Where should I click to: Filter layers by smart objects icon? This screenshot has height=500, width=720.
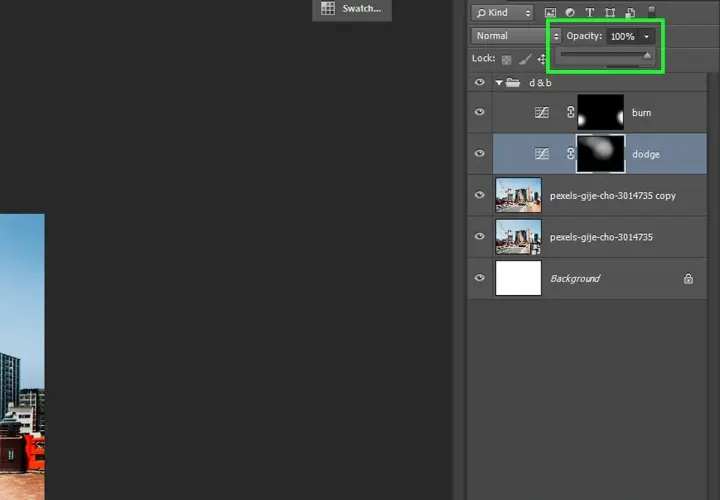coord(630,13)
